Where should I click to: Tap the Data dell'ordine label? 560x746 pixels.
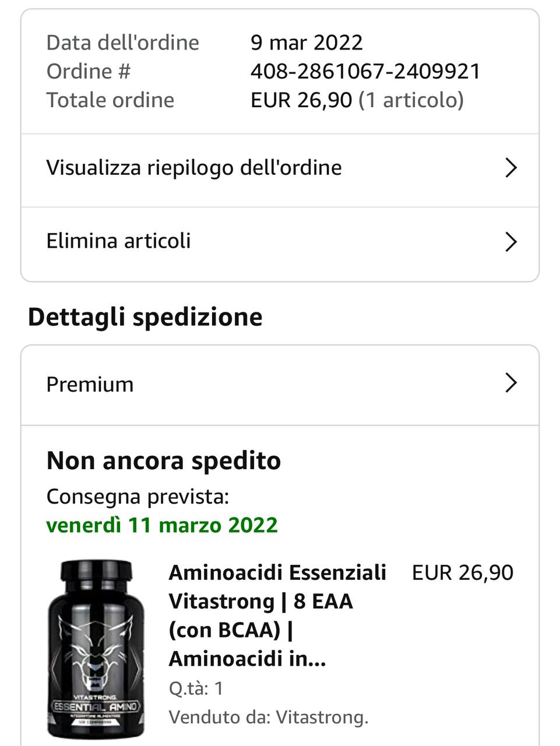pos(122,43)
